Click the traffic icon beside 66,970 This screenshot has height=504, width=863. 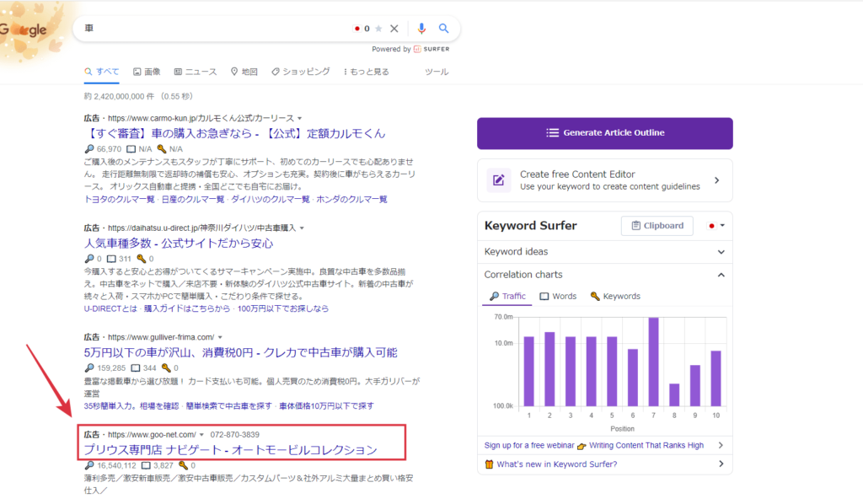click(x=89, y=149)
